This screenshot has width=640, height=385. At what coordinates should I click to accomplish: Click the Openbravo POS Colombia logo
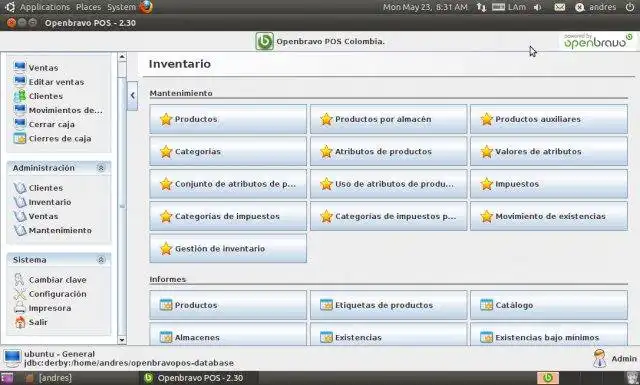(264, 41)
